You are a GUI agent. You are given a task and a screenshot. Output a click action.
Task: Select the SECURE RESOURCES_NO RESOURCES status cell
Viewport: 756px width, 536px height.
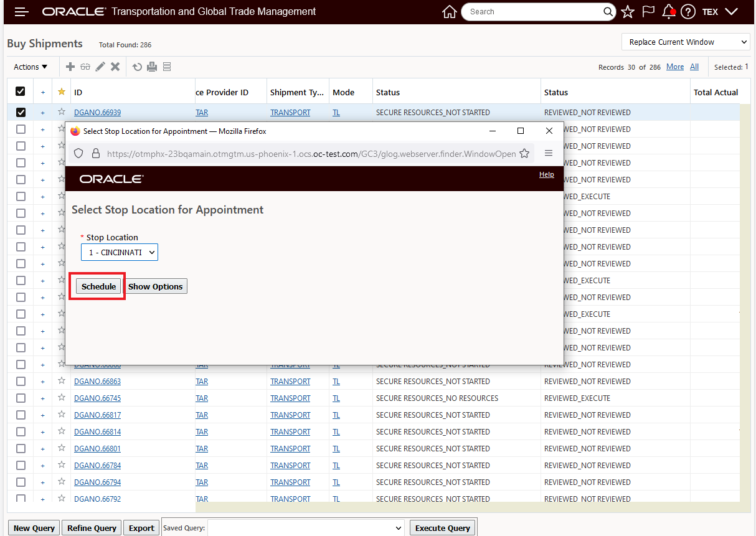tap(437, 398)
